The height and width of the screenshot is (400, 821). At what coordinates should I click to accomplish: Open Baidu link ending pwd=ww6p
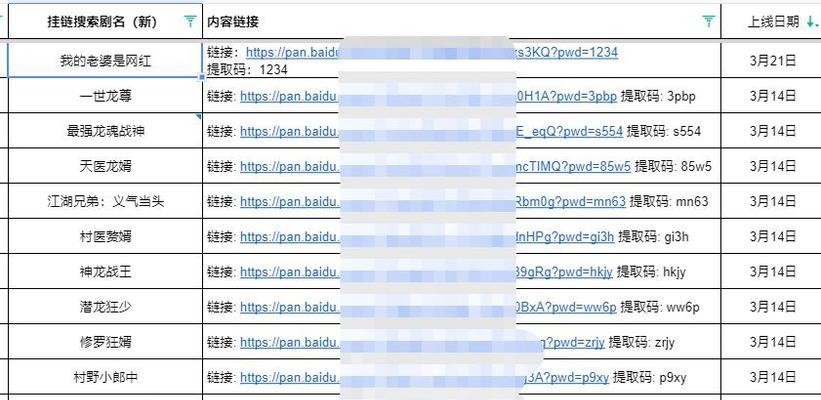point(428,307)
